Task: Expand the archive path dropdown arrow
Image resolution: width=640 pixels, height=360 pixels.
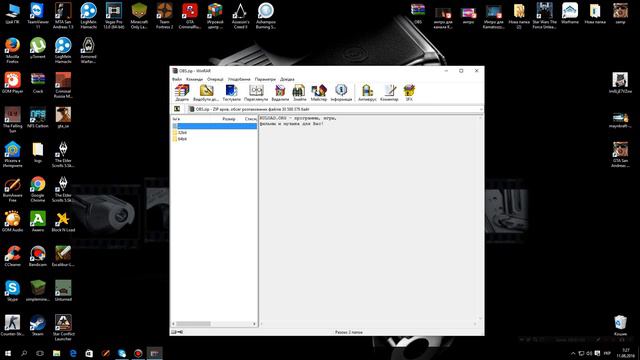Action: (x=481, y=109)
